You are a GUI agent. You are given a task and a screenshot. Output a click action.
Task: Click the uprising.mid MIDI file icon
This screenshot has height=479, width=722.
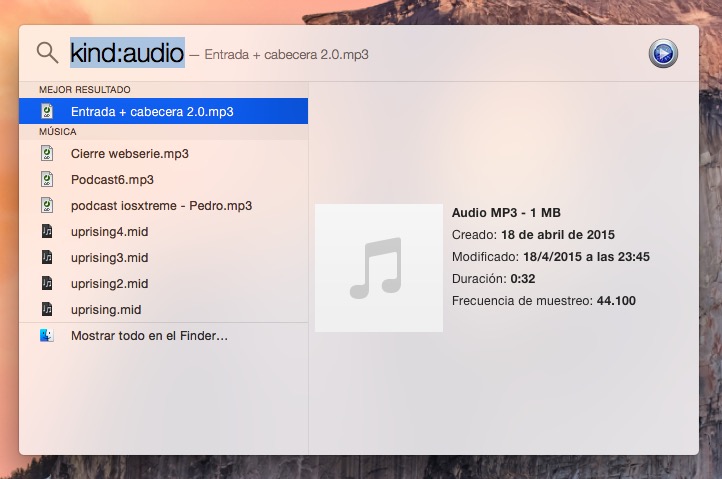coord(47,309)
